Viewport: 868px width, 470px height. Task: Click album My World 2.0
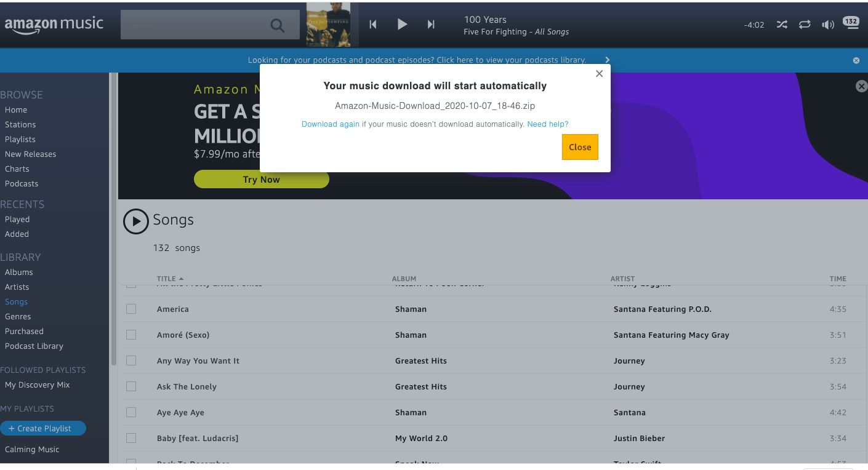pos(421,438)
